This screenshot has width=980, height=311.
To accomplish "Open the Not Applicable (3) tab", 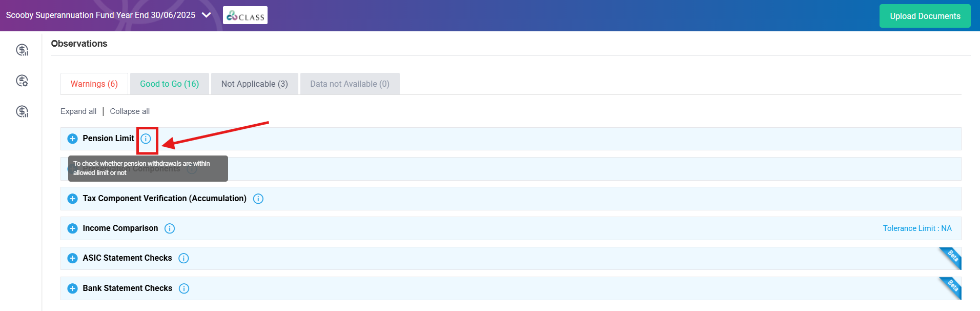I will [255, 84].
